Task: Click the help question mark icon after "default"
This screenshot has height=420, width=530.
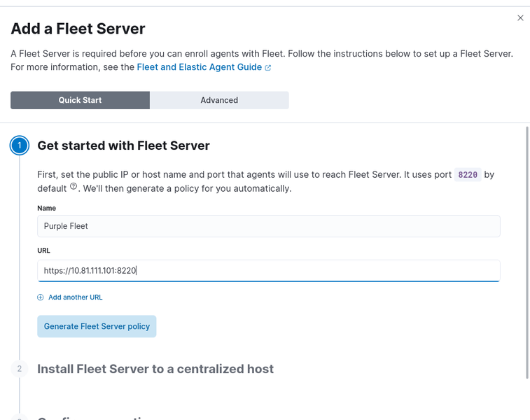Action: (x=74, y=188)
